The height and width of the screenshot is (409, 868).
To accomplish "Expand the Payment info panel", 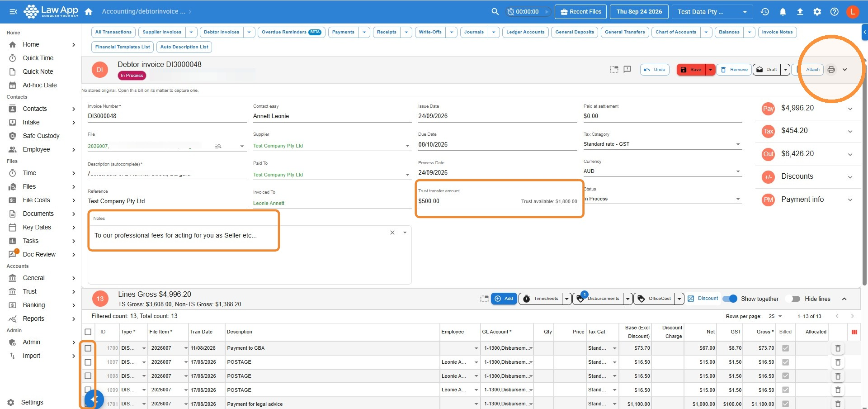I will 808,200.
